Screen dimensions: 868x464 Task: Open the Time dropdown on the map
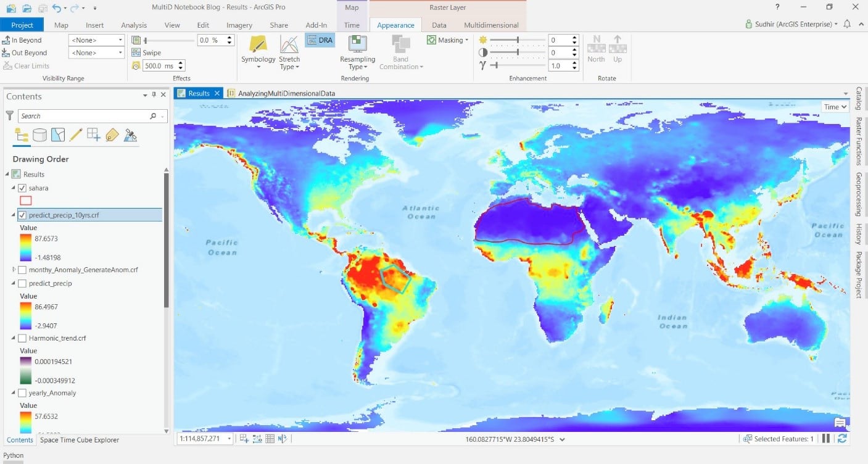click(834, 106)
